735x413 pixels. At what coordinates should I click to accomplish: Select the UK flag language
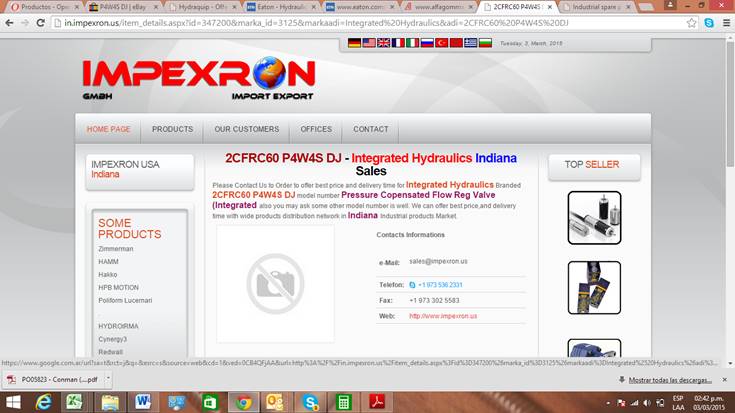click(383, 43)
